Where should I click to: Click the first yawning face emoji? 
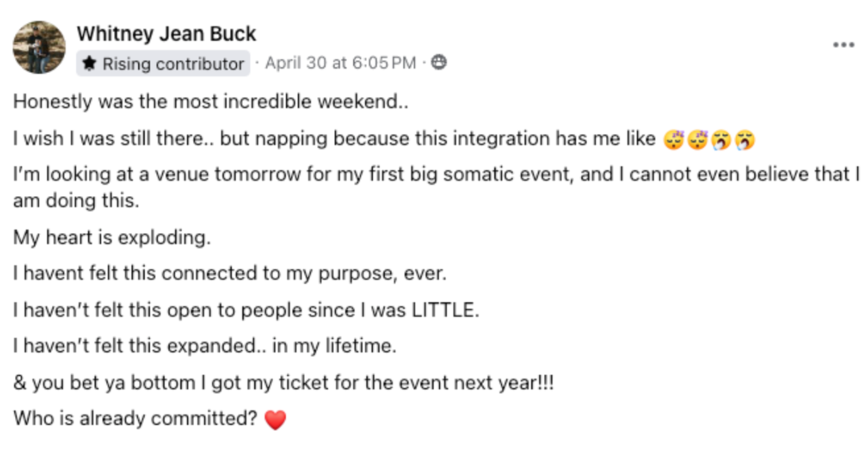click(721, 139)
